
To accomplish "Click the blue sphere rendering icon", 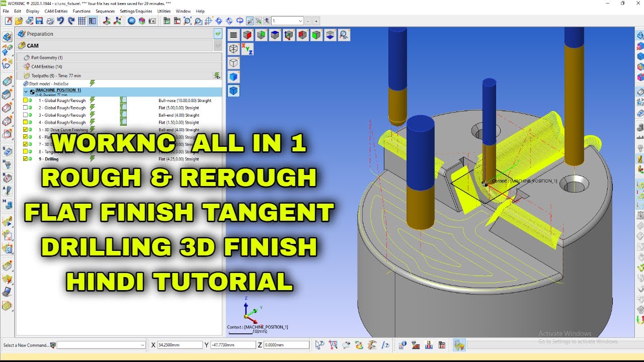I will (131, 21).
